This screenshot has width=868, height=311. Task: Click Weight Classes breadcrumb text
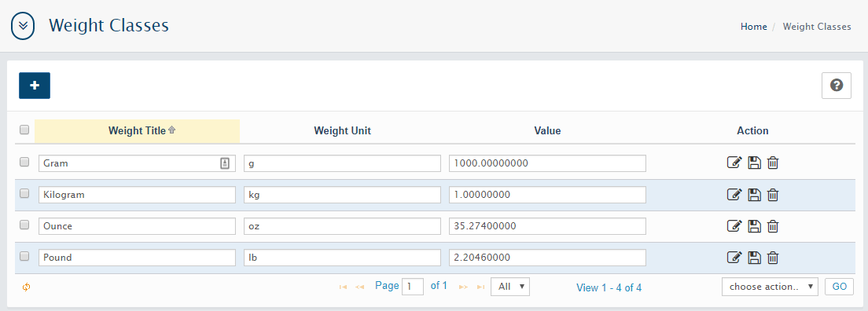click(817, 27)
